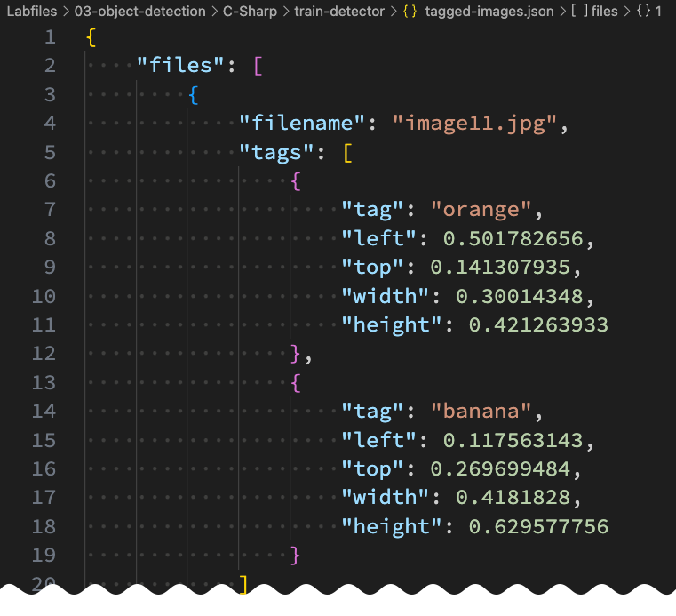
Task: Expand chevron after C-Sharp in breadcrumb
Action: click(x=286, y=12)
